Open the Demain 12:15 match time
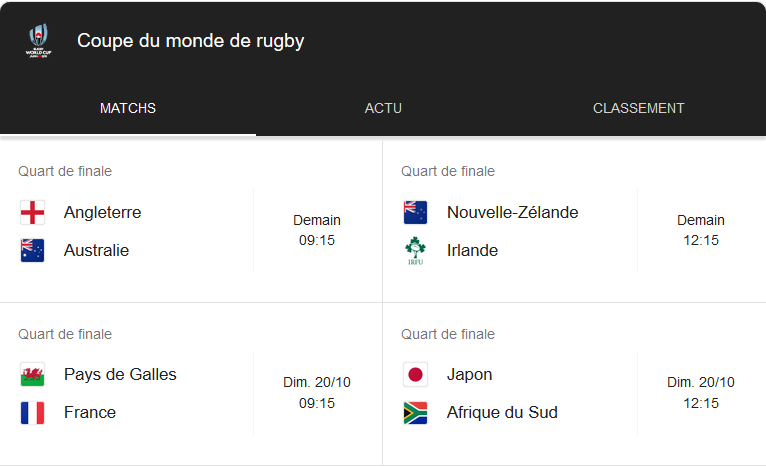The image size is (766, 466). pyautogui.click(x=700, y=230)
